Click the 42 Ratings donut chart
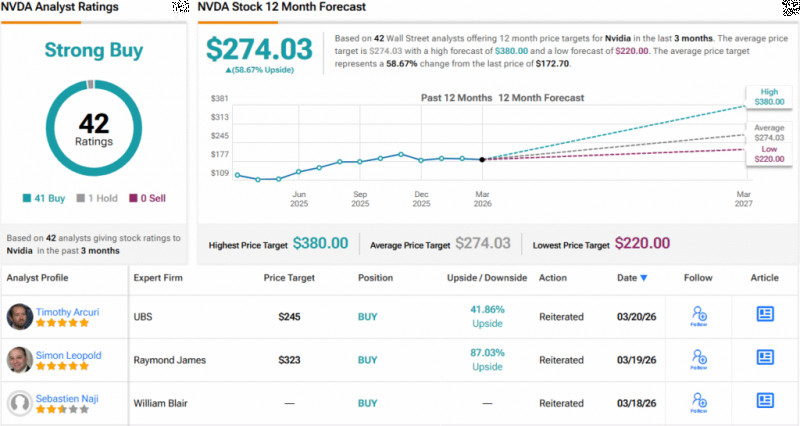Screen dimensions: 800x426 (x=94, y=130)
